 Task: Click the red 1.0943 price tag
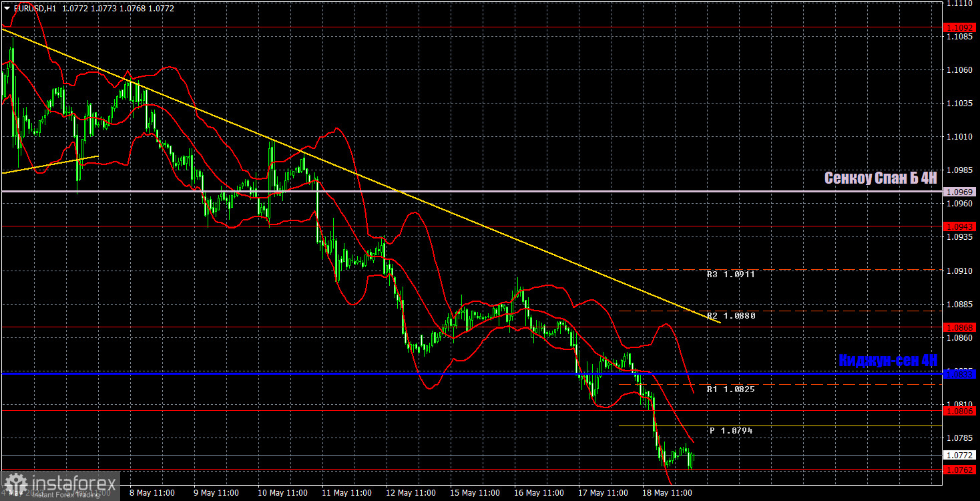coord(960,226)
